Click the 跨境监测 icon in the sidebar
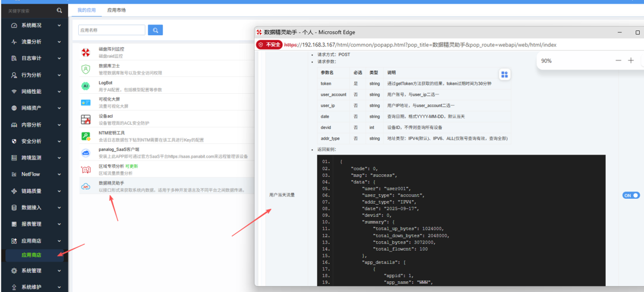Screen dimensions: 644x292 tap(14, 158)
